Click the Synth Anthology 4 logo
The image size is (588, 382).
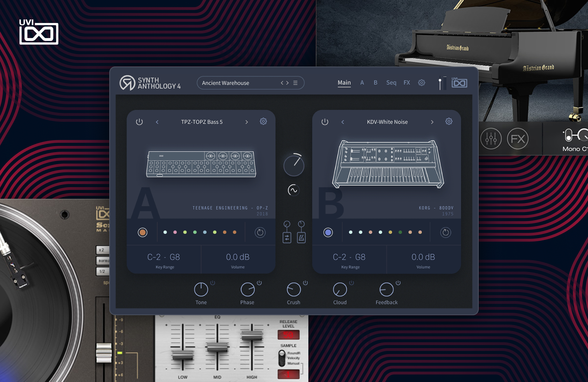(150, 83)
